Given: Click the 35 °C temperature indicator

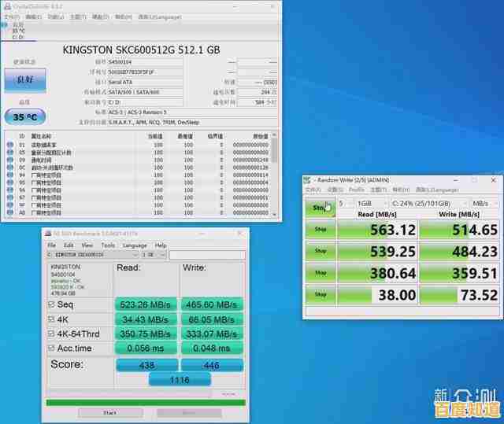Looking at the screenshot, I should click(x=25, y=117).
